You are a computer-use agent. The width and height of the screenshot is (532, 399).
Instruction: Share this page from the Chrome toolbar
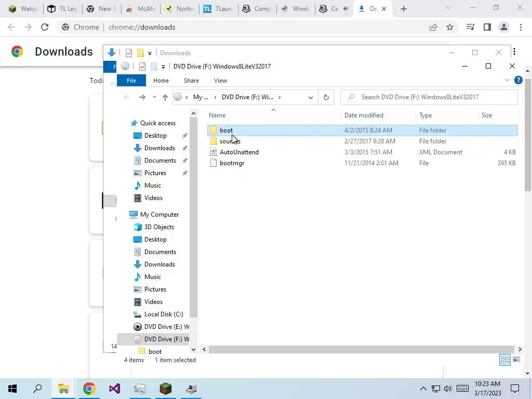[x=433, y=27]
